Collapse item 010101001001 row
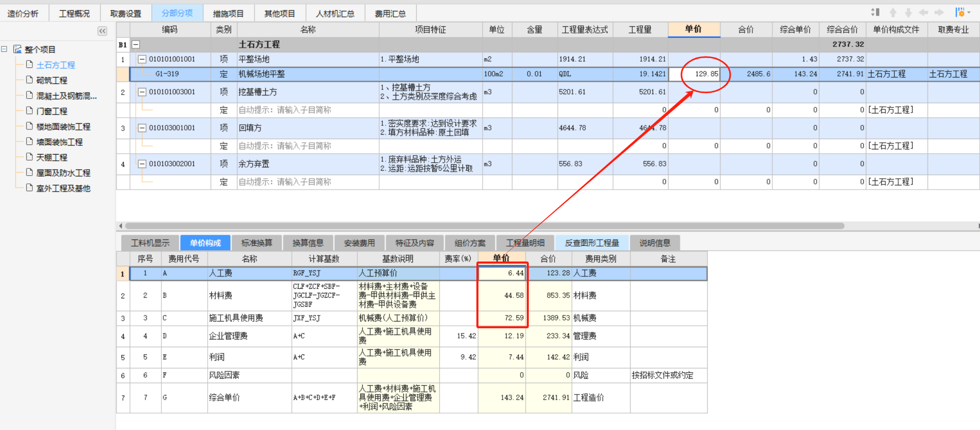The width and height of the screenshot is (980, 430). pos(142,59)
